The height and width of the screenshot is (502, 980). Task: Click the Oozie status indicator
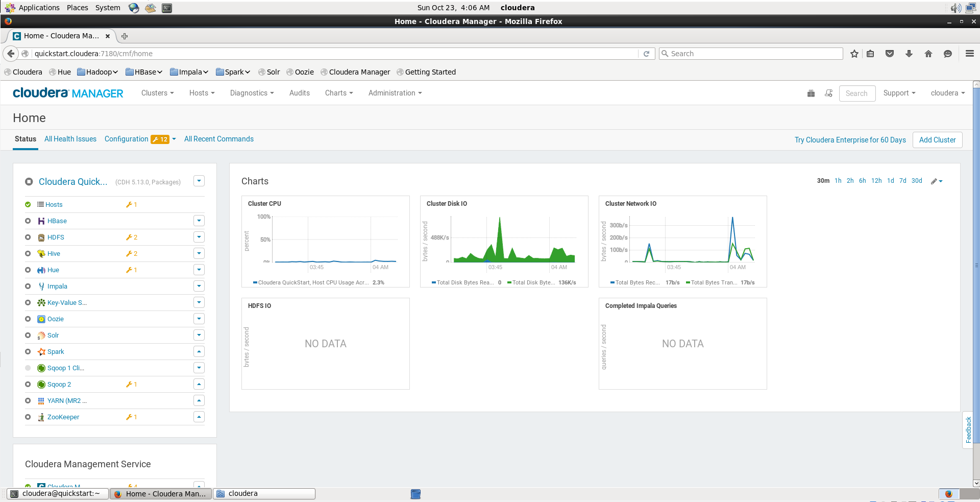28,319
